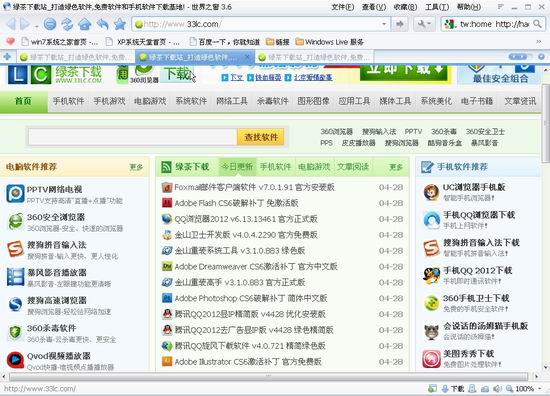
Task: Open the Adobe Flash CS6破解补丁 link
Action: [x=236, y=203]
